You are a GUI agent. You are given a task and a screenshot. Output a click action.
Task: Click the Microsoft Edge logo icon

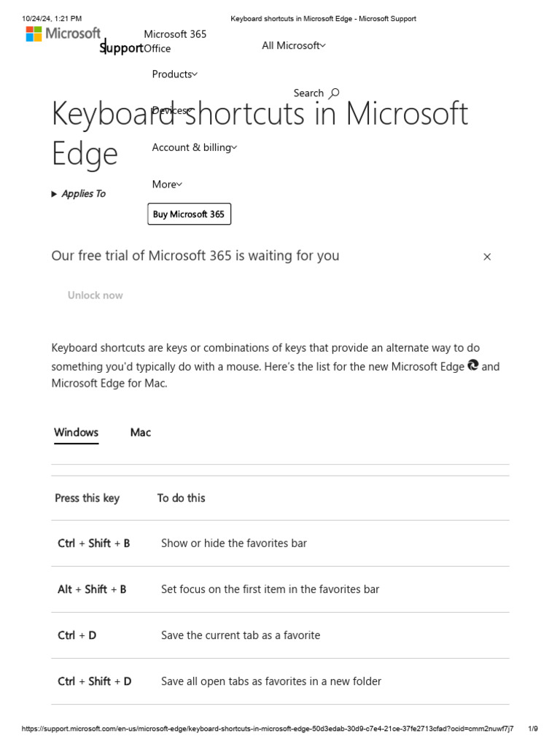tap(473, 365)
